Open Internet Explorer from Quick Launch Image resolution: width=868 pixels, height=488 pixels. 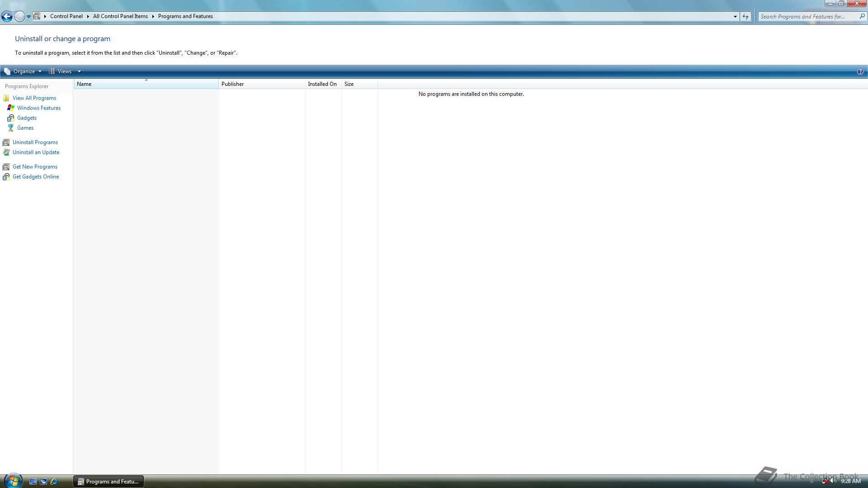54,482
